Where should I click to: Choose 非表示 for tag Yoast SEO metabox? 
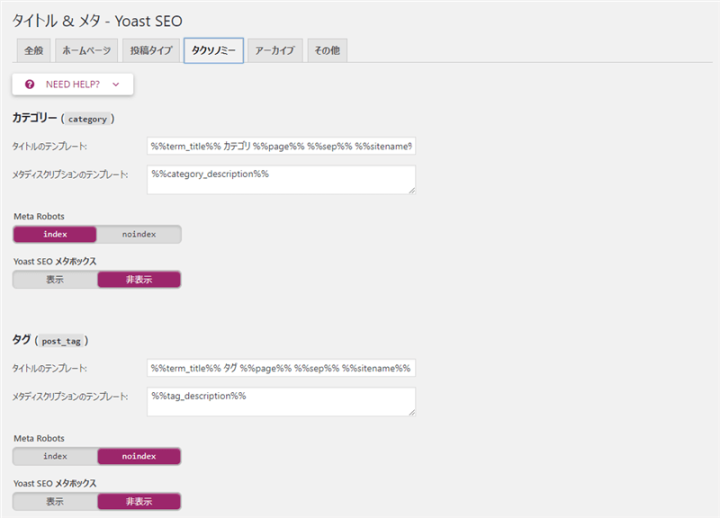click(x=139, y=502)
